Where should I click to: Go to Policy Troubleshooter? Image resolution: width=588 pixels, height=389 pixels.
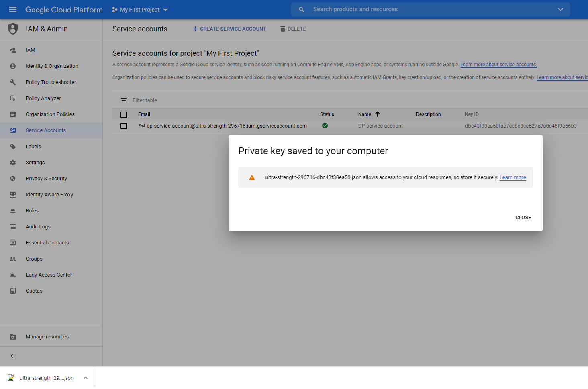pyautogui.click(x=51, y=82)
